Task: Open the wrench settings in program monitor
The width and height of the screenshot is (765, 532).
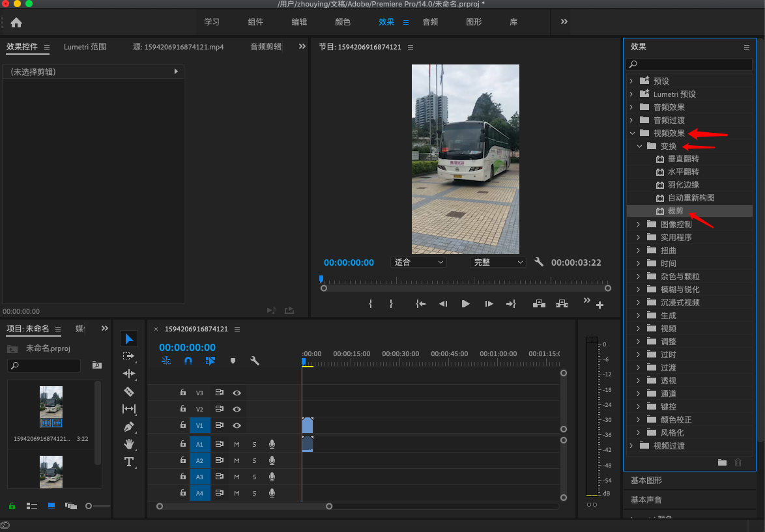Action: [539, 262]
